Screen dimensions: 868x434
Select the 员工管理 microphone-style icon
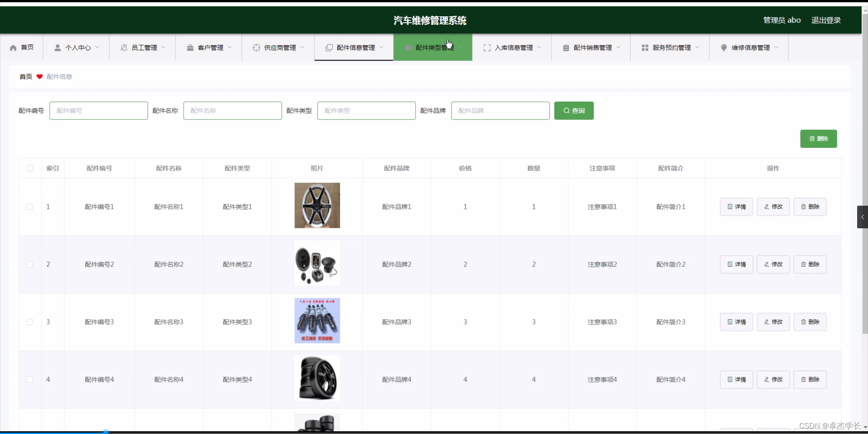point(123,47)
